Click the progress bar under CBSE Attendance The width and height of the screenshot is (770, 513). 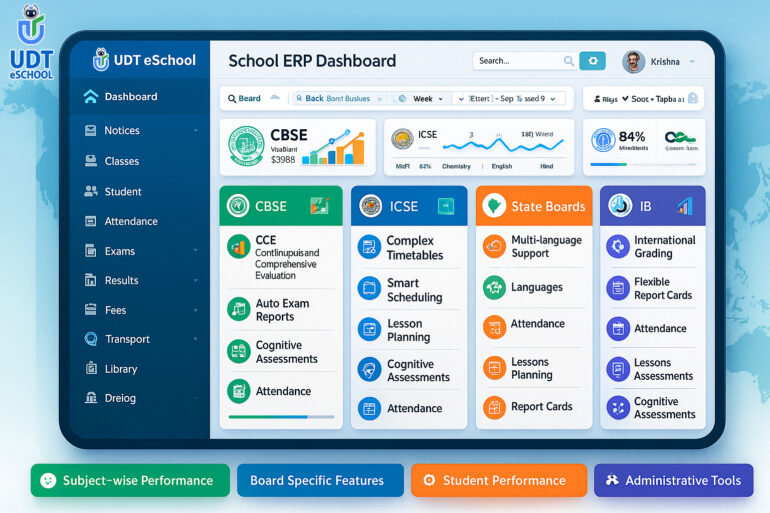[x=281, y=416]
